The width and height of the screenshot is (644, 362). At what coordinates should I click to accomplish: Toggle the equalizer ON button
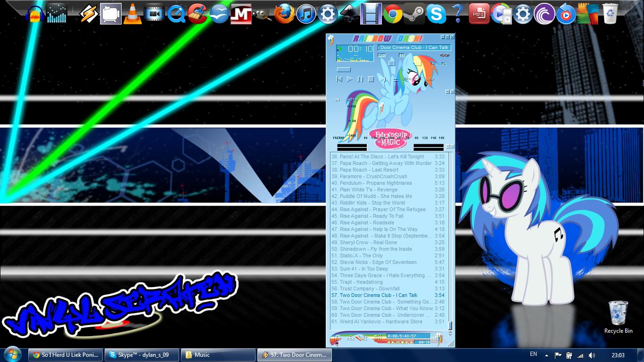coord(337,100)
